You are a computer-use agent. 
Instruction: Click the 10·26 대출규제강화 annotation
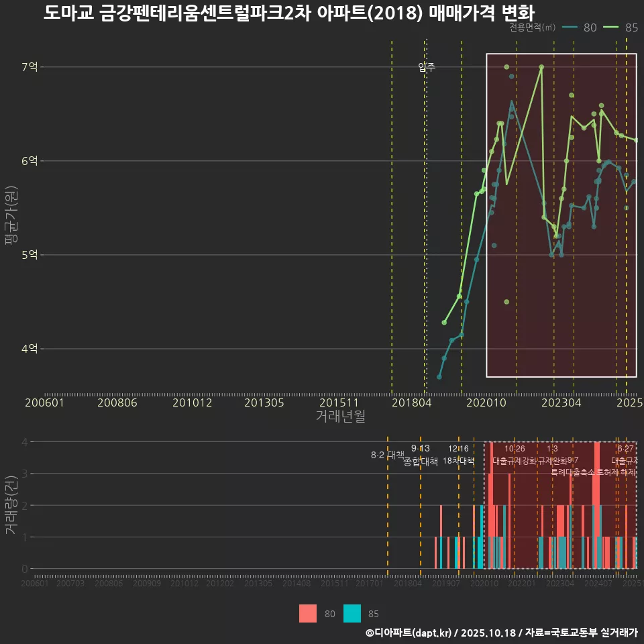point(514,454)
